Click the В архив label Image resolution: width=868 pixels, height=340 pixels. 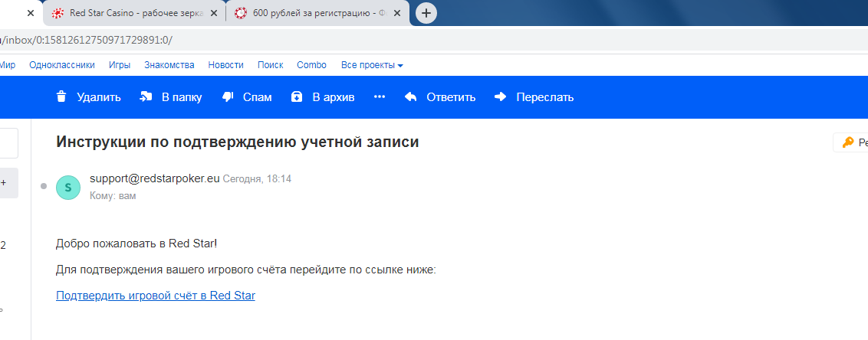click(x=334, y=97)
